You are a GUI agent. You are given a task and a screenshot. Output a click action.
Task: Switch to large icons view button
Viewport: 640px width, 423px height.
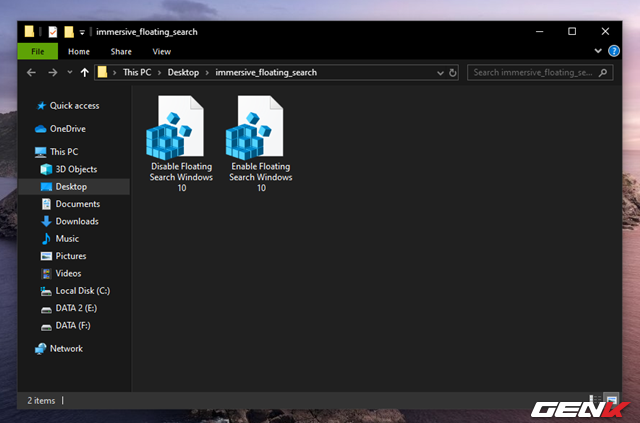pos(611,400)
